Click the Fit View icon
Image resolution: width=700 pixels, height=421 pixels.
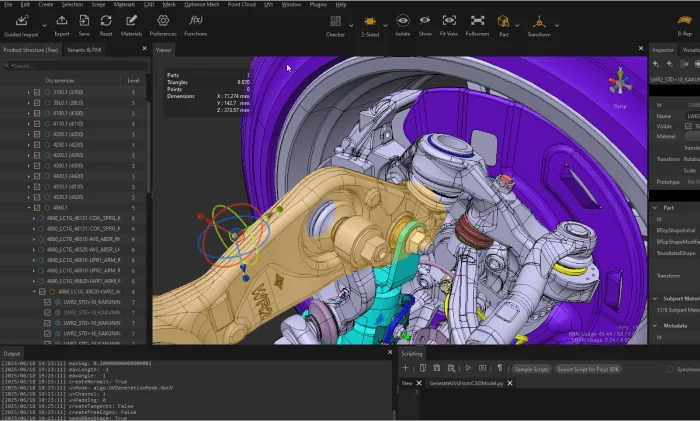click(x=449, y=20)
